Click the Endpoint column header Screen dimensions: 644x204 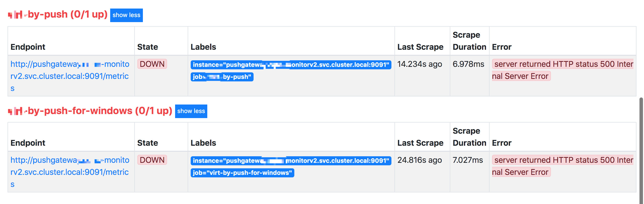pyautogui.click(x=28, y=47)
